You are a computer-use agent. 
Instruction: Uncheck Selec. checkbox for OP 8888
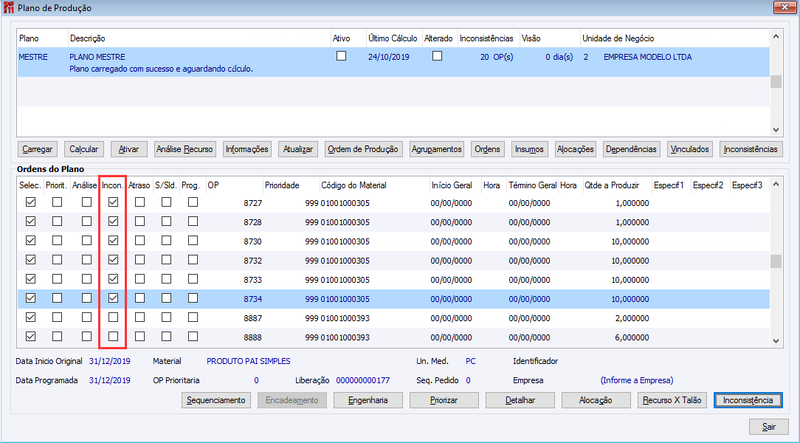click(31, 336)
